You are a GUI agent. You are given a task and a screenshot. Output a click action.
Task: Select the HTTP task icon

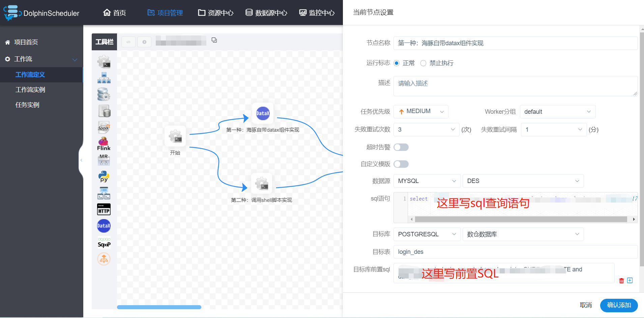point(104,209)
